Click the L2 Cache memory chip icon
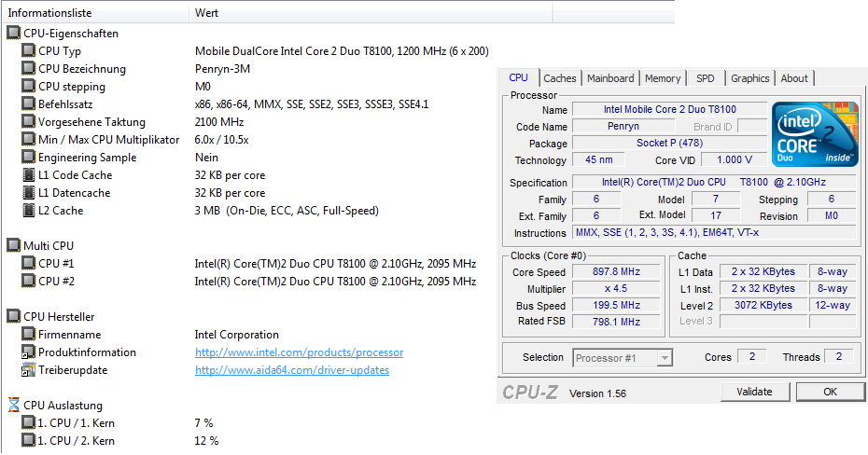The width and height of the screenshot is (868, 455). pyautogui.click(x=28, y=211)
